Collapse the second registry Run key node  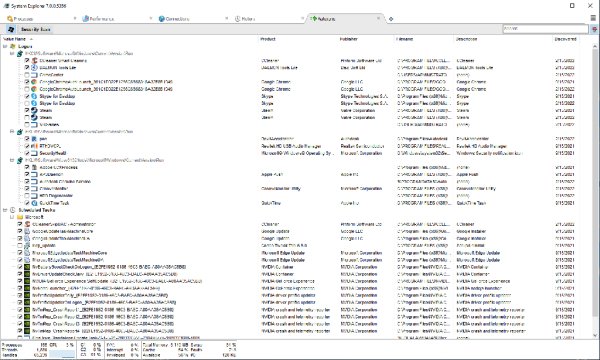[12, 132]
